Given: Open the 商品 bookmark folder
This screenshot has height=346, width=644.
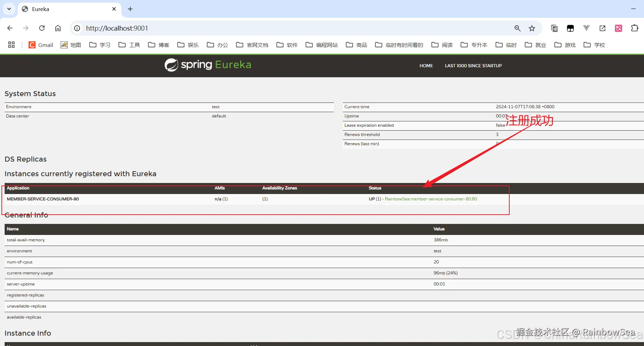Looking at the screenshot, I should point(356,45).
